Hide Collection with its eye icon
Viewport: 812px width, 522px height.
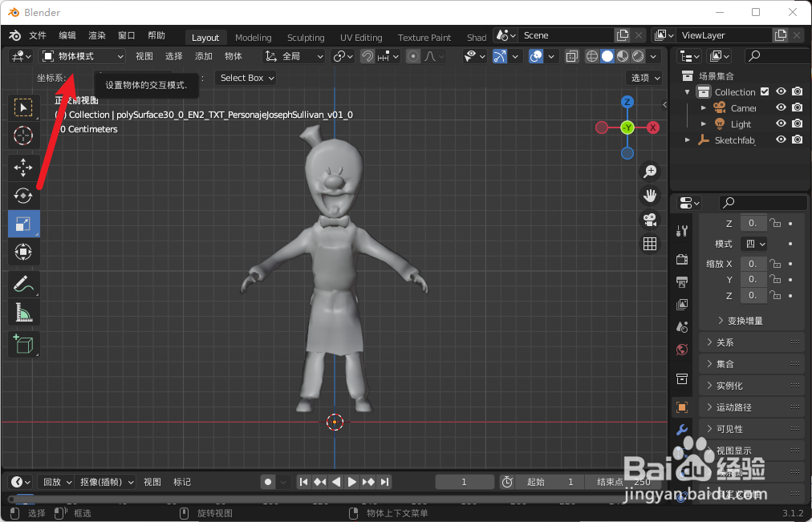pyautogui.click(x=781, y=91)
